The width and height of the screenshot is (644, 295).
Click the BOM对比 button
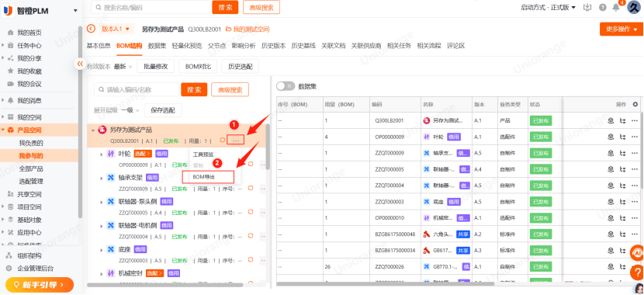[x=198, y=66]
